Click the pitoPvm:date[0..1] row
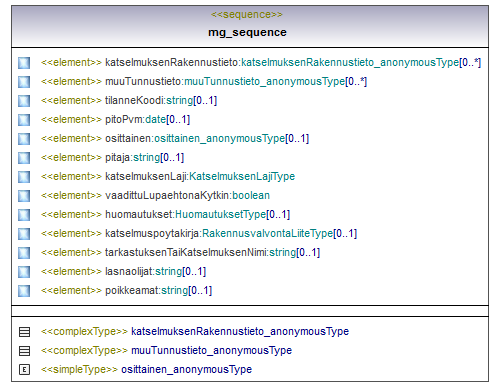 coord(115,120)
